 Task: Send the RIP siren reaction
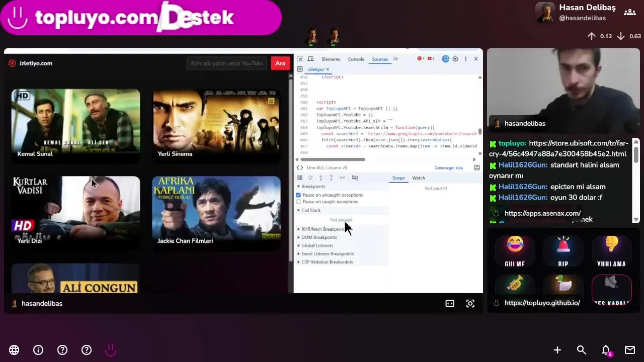click(563, 251)
